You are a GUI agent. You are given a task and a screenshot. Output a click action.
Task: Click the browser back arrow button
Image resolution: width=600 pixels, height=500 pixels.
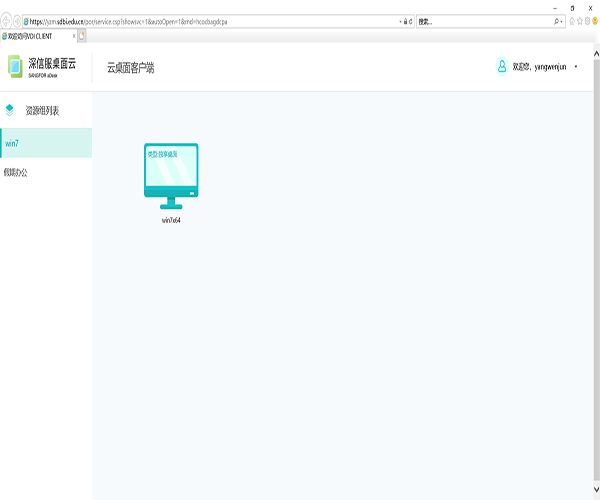click(6, 20)
